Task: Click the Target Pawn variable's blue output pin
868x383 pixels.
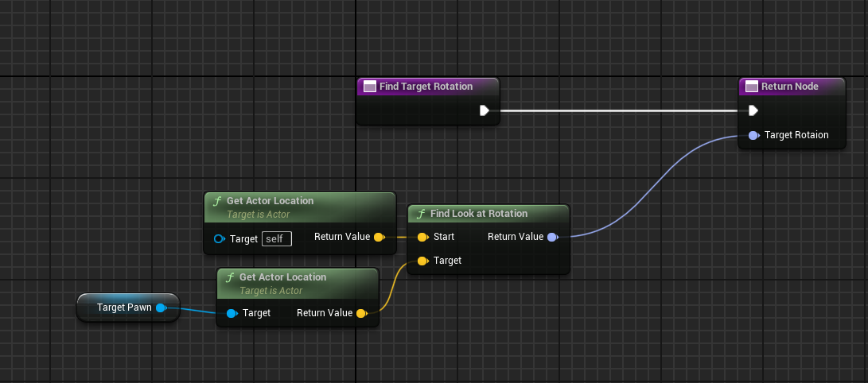Action: tap(161, 308)
